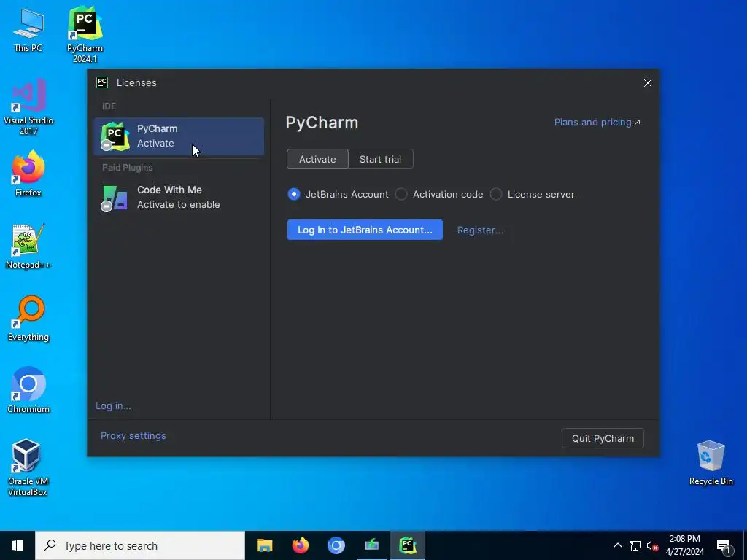747x560 pixels.
Task: Open the Register link
Action: point(480,230)
